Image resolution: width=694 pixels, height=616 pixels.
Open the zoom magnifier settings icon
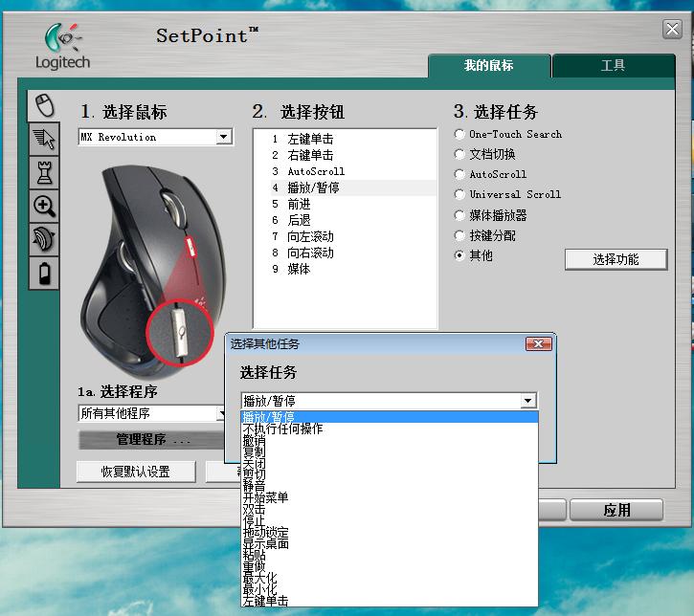[44, 206]
